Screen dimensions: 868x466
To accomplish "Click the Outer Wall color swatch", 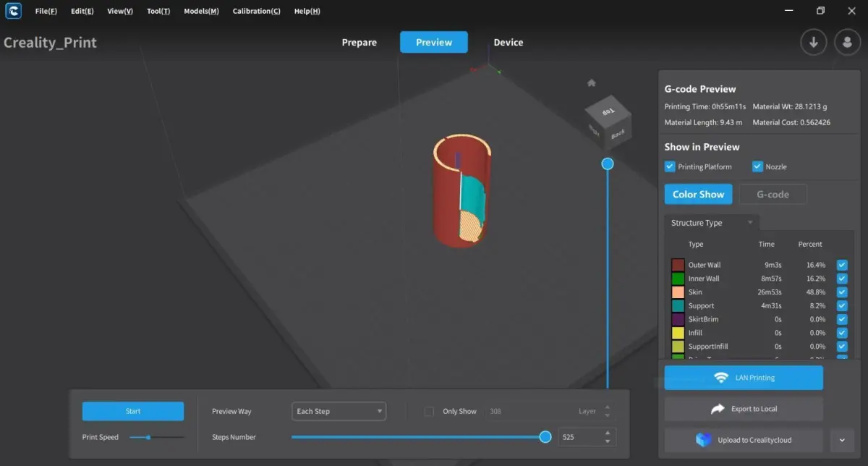I will coord(678,265).
